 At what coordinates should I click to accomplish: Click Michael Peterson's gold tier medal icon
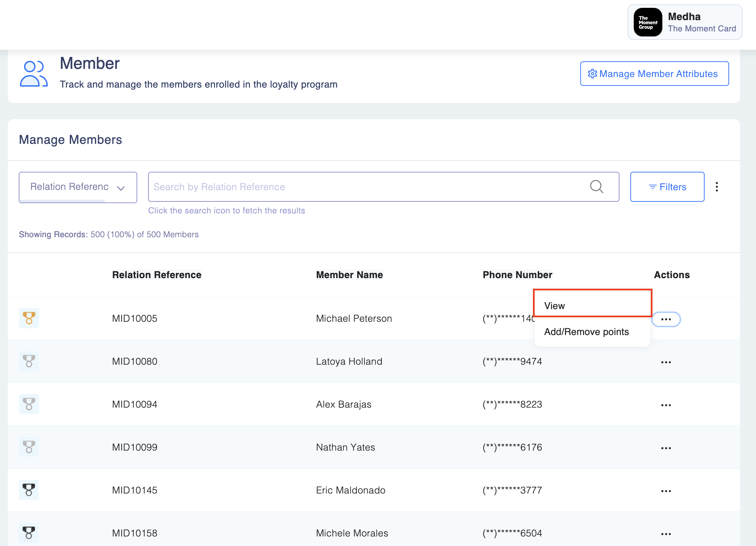[x=29, y=318]
